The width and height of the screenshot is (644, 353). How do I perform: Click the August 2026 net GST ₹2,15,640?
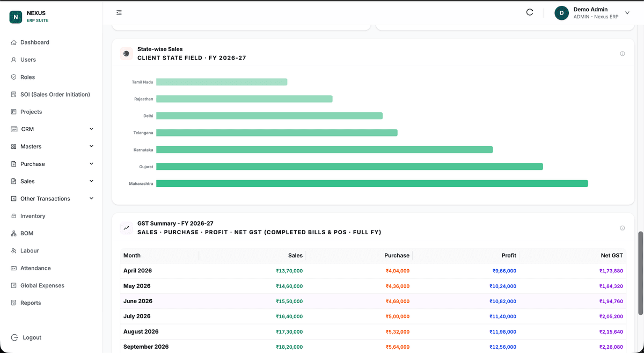click(611, 332)
